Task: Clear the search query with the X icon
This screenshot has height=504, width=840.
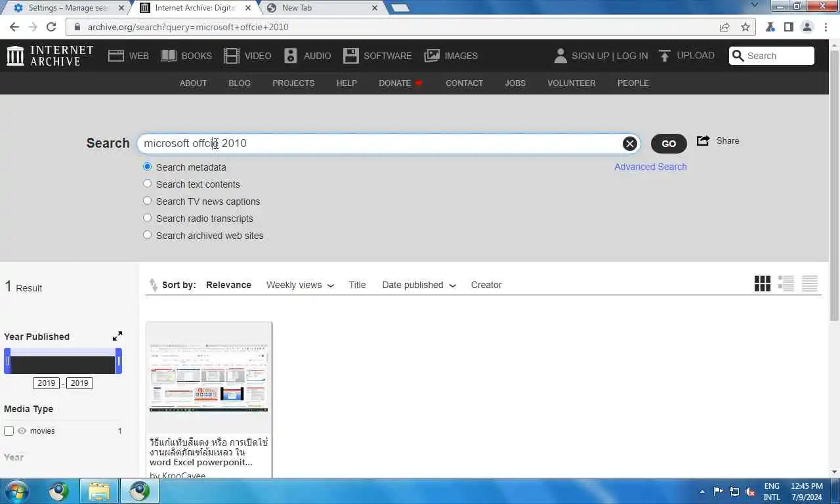Action: point(630,144)
